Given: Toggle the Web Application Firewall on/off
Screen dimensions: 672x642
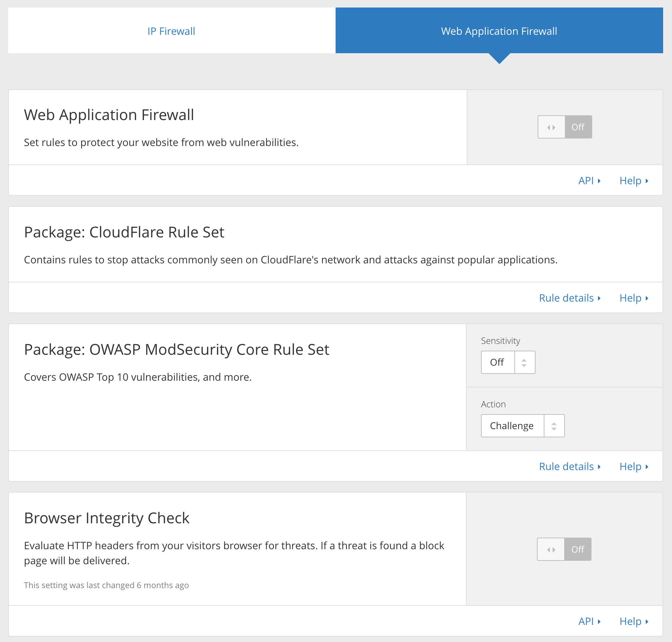Looking at the screenshot, I should 564,127.
